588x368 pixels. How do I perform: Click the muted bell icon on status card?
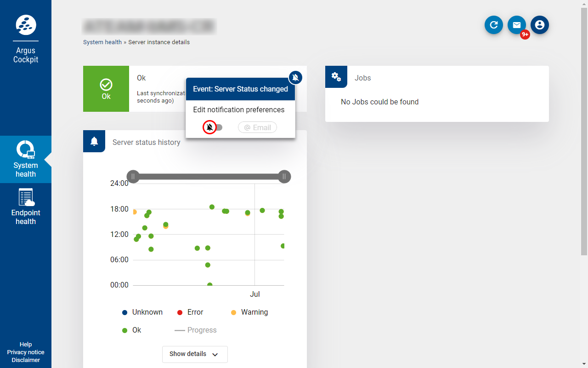(295, 77)
